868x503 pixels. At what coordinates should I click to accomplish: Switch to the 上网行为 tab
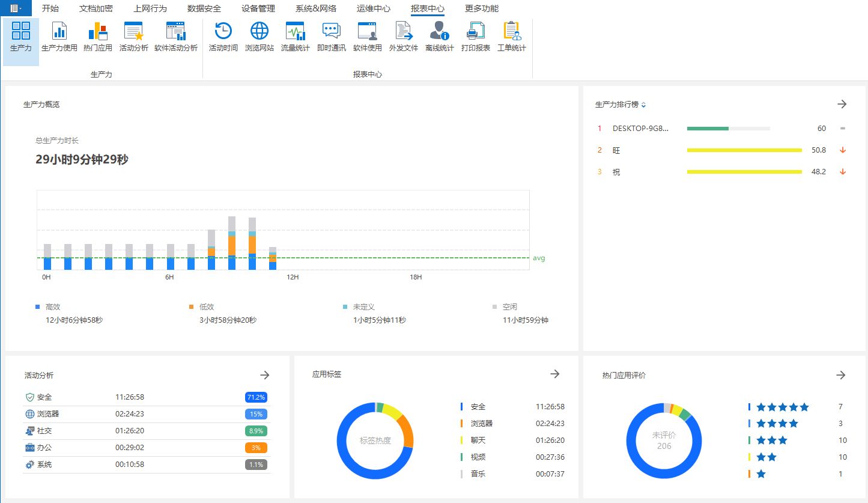coord(150,8)
